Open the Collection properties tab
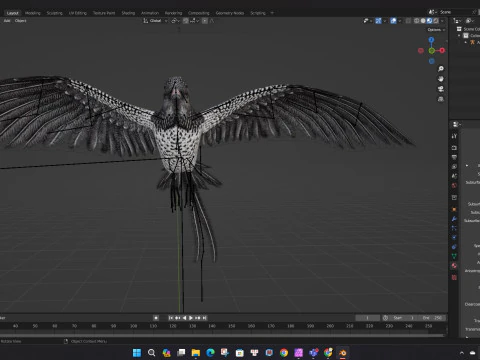The height and width of the screenshot is (360, 480). click(454, 198)
